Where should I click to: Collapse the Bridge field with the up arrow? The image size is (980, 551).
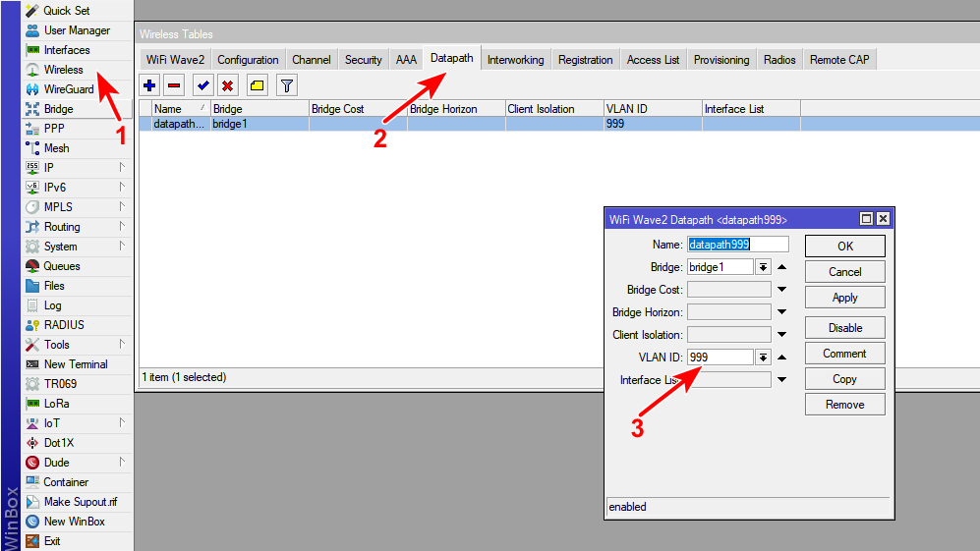(781, 267)
